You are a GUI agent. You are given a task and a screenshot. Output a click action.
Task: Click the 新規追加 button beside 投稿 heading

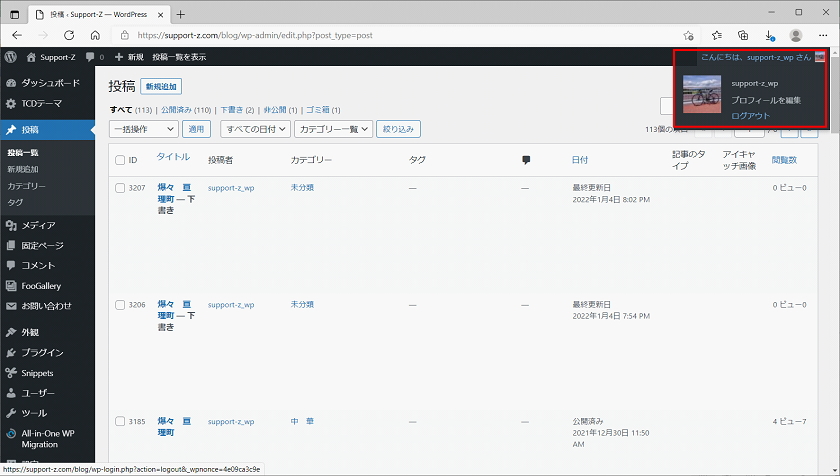(161, 87)
